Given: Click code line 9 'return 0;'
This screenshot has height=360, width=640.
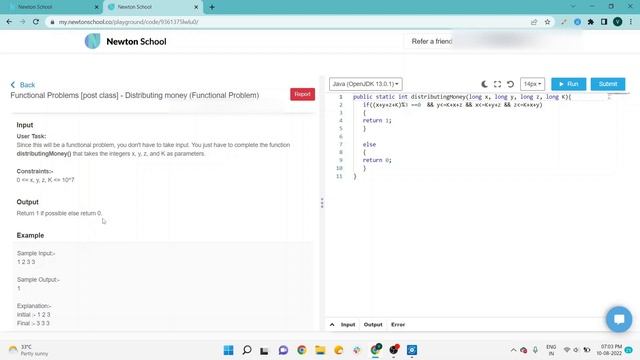Looking at the screenshot, I should 377,160.
